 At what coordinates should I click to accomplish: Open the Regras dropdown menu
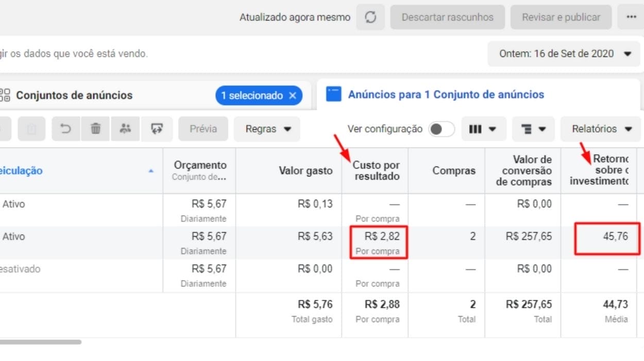[x=267, y=129]
